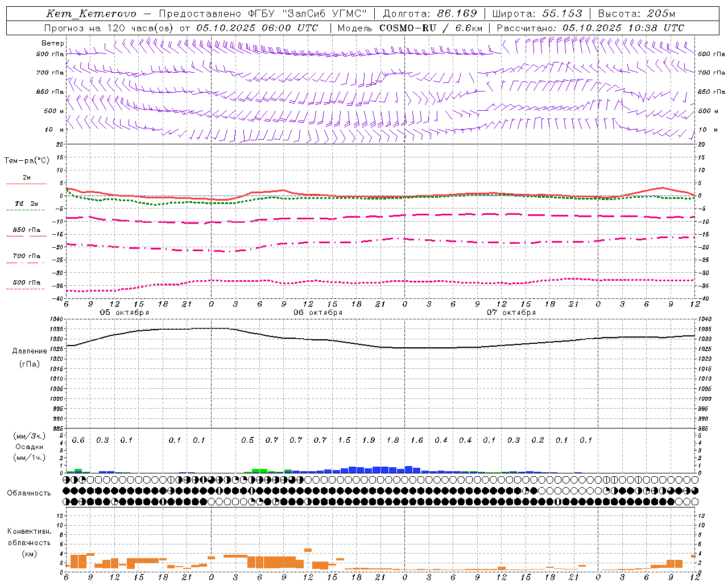728x582 pixels.
Task: Click the Рассчитано: 05.10.2025 10:38 UTC text
Action: [590, 28]
